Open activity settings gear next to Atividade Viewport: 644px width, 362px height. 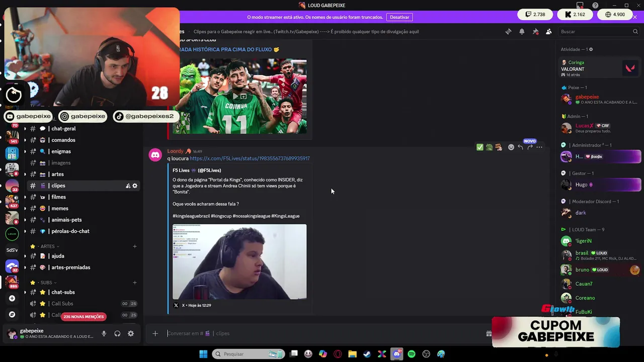tap(591, 49)
